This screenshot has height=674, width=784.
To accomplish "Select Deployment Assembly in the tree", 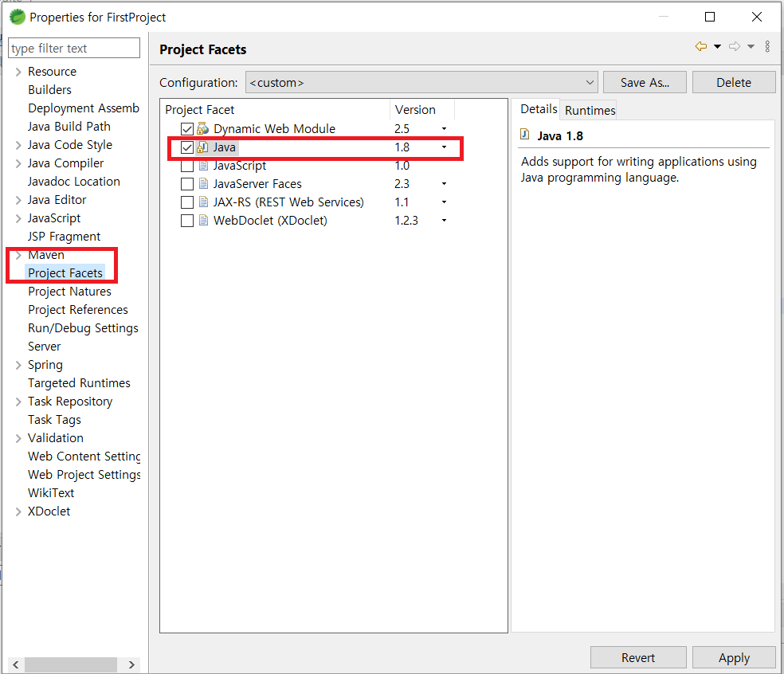I will coord(84,108).
